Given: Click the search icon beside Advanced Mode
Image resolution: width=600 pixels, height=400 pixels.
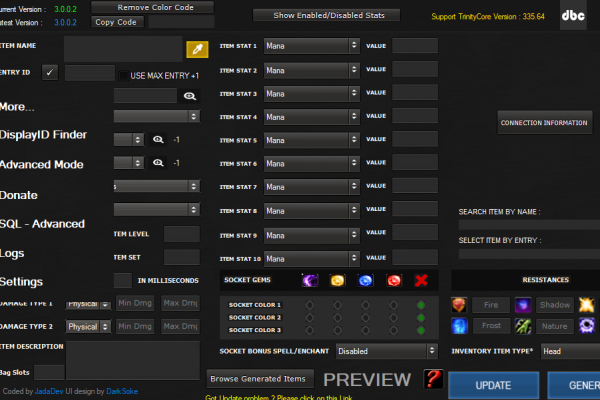Looking at the screenshot, I should coord(158,163).
